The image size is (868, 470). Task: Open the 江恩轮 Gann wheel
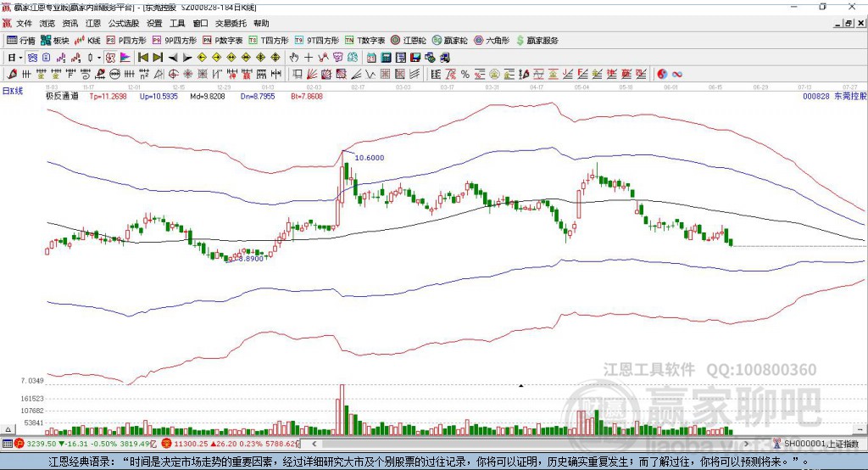coord(409,41)
